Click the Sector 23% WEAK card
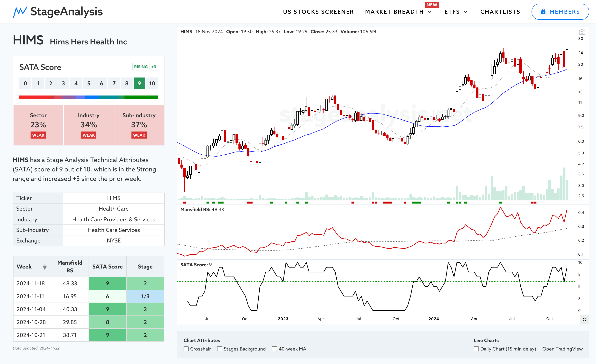 click(38, 125)
